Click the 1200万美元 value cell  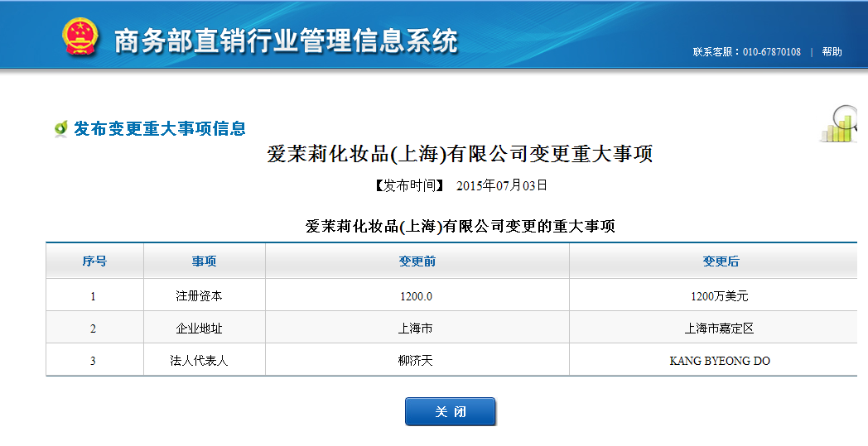(x=719, y=295)
